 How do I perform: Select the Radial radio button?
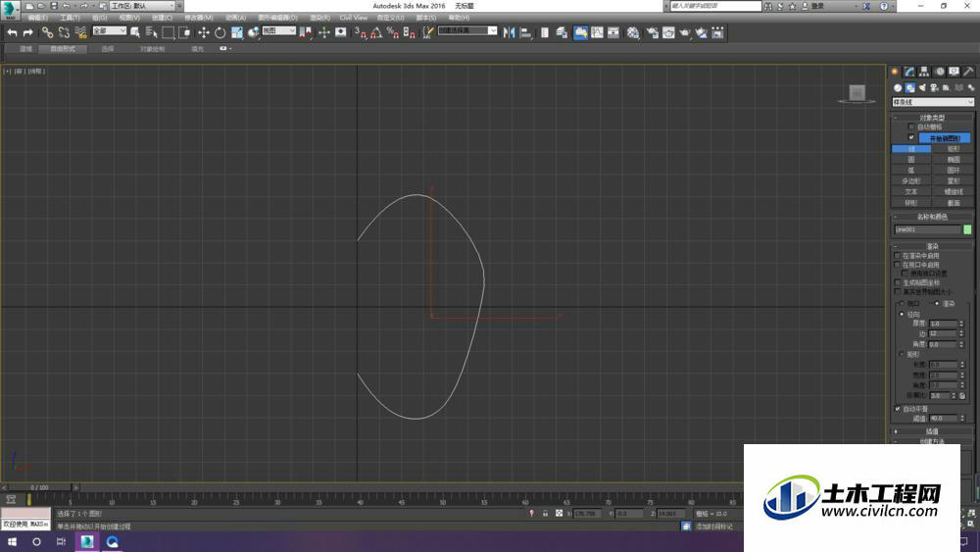coord(902,315)
